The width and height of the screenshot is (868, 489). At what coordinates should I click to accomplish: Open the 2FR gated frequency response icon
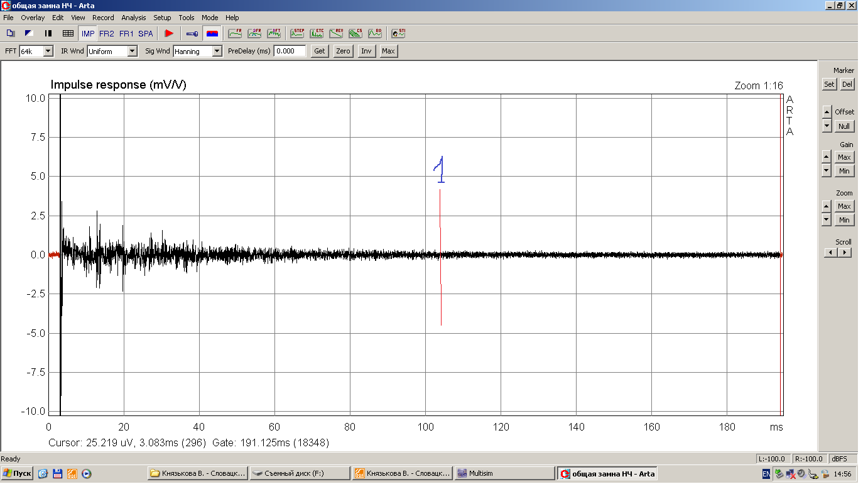tap(254, 33)
